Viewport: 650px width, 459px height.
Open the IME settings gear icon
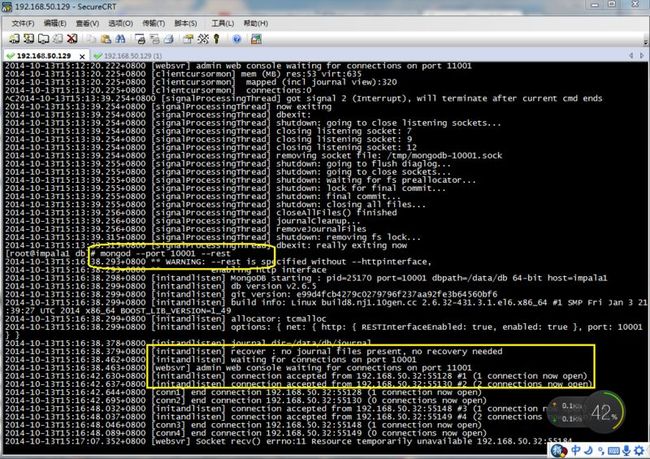pos(640,450)
